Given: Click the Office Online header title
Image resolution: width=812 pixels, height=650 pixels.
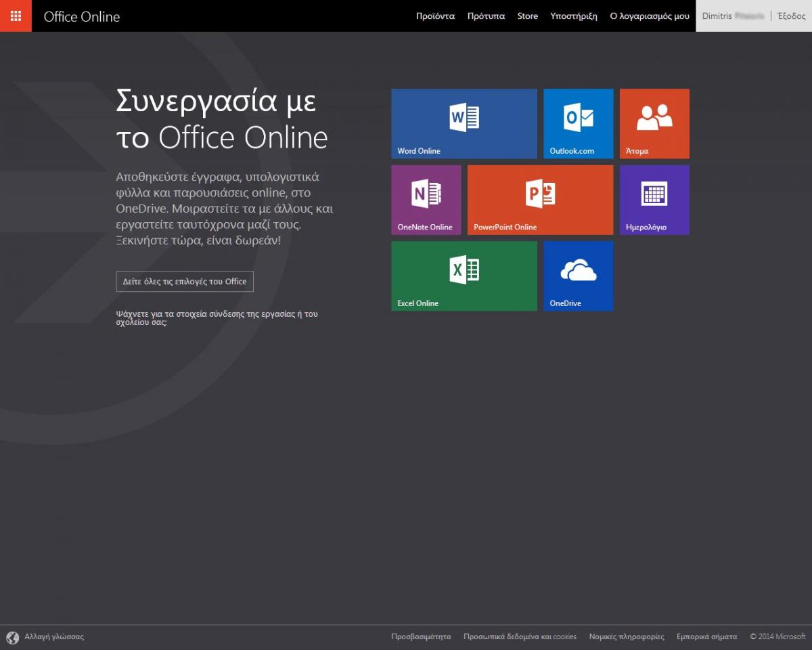Looking at the screenshot, I should coord(82,16).
